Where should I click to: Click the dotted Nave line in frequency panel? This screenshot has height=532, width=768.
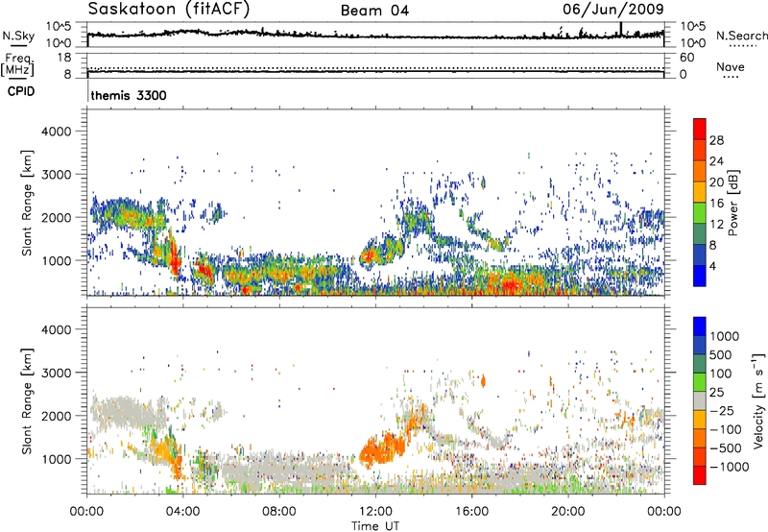(375, 68)
